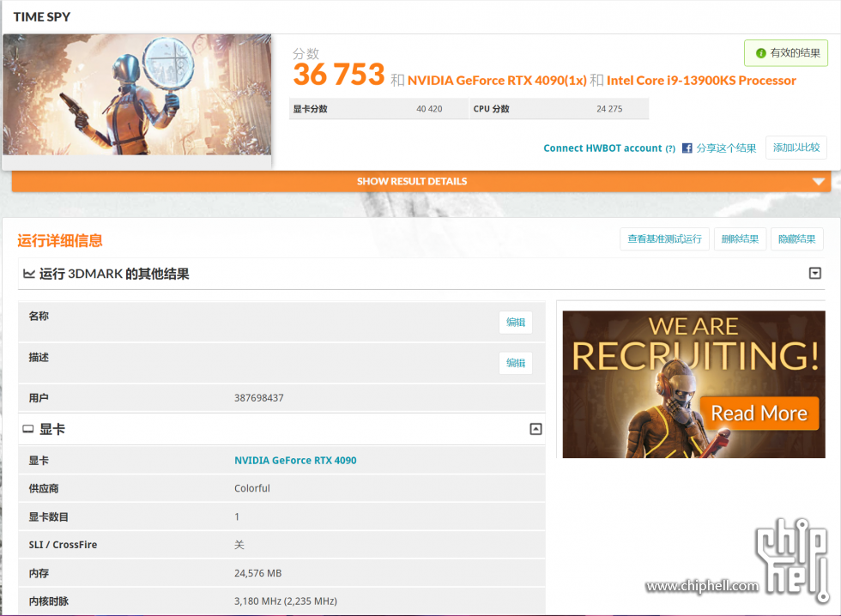Screen dimensions: 841x616
Task: Click Read More on recruiting banner
Action: (759, 414)
